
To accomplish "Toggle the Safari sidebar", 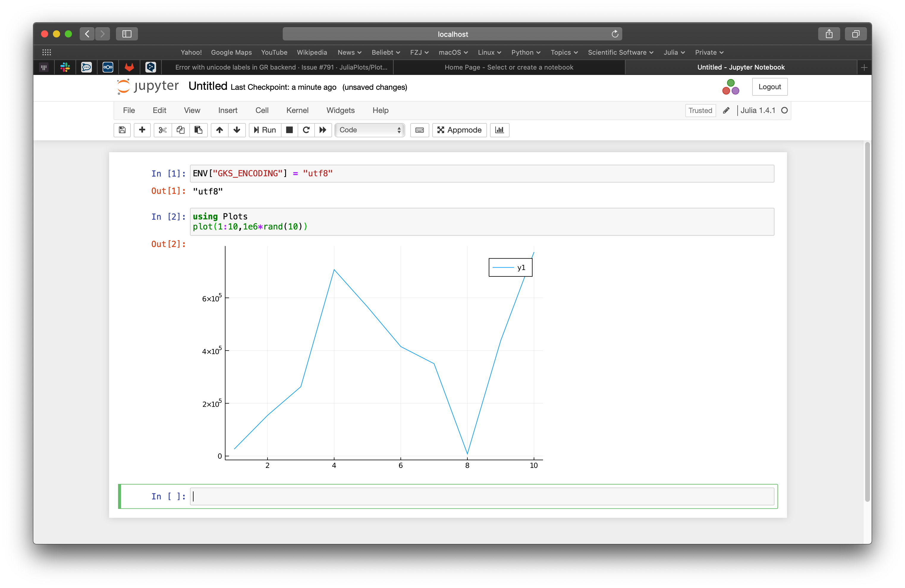I will (x=127, y=34).
